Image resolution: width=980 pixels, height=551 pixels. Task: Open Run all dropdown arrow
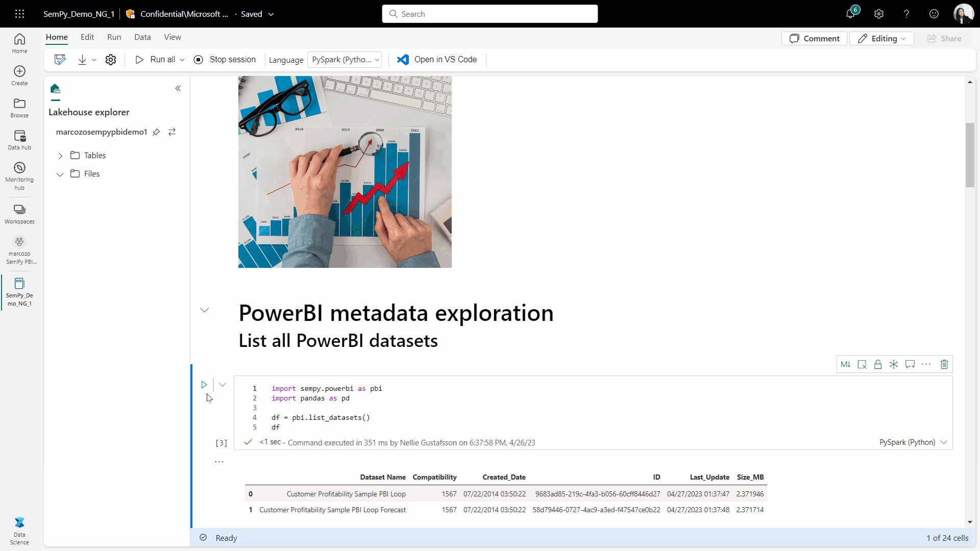[182, 60]
